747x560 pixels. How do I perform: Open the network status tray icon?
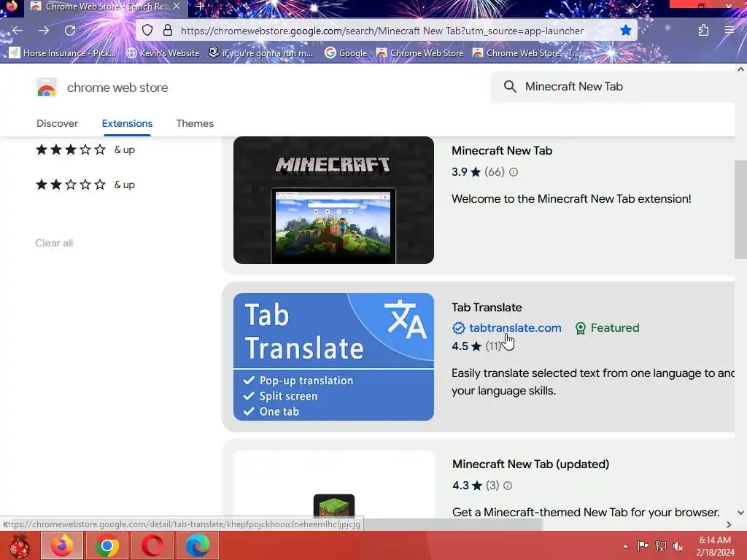click(661, 546)
